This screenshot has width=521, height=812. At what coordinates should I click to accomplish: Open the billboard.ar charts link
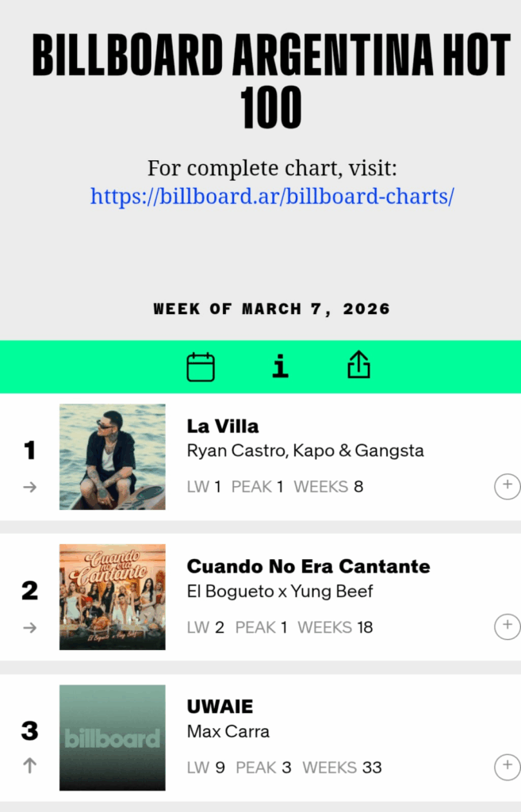tap(272, 196)
